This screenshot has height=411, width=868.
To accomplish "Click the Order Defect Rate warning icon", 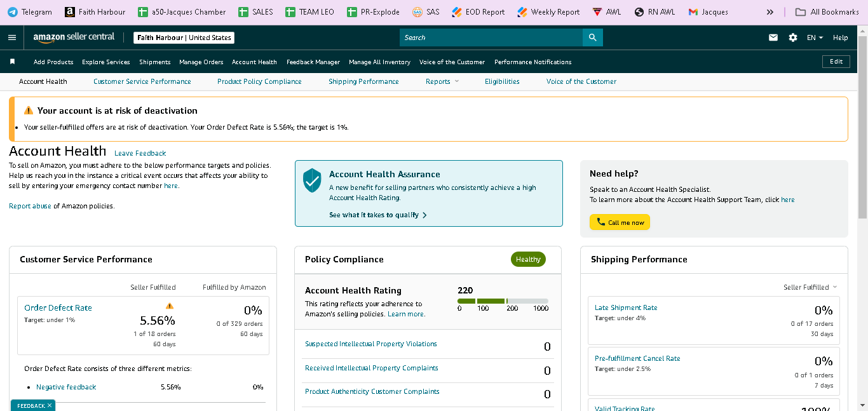I will 170,306.
